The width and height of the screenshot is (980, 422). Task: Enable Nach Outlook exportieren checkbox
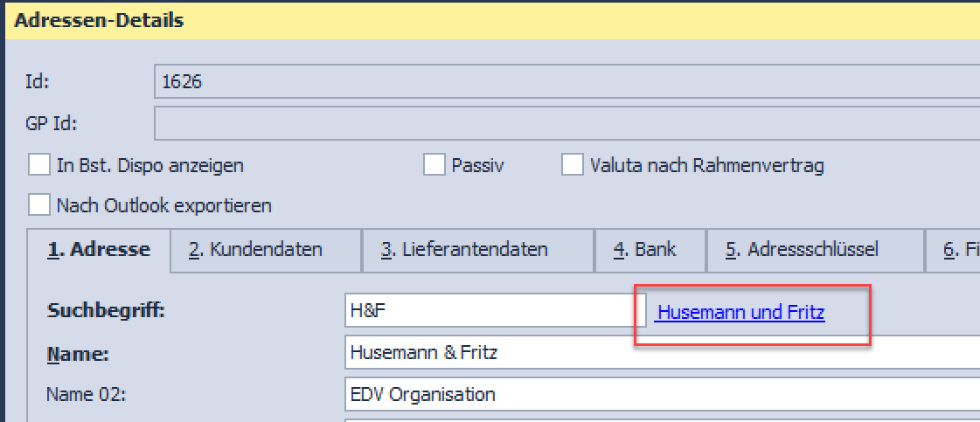coord(39,205)
